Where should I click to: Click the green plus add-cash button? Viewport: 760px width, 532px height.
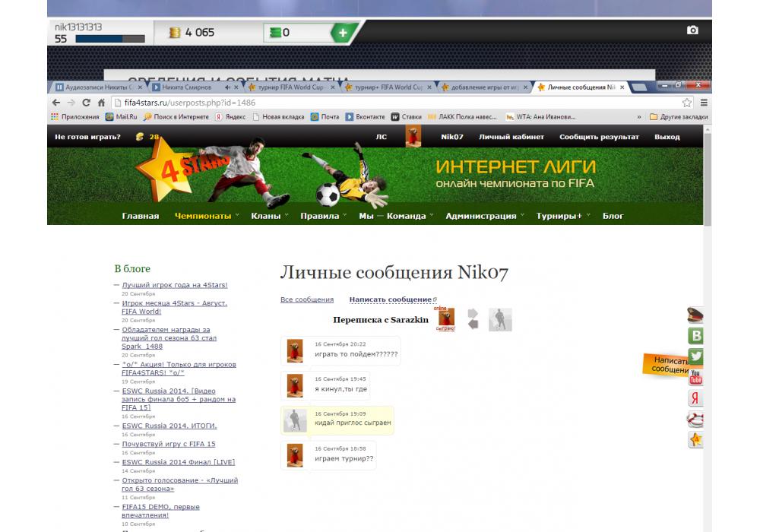click(344, 33)
